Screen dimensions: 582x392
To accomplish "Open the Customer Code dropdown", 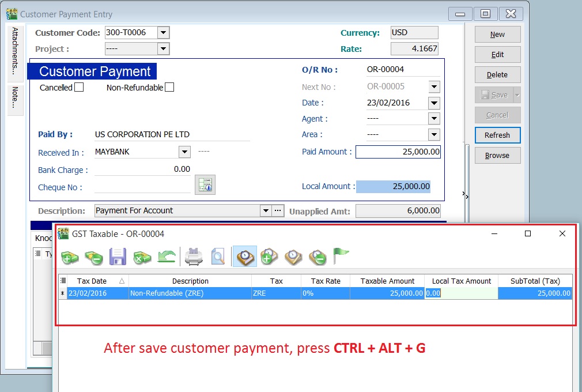I will click(164, 33).
